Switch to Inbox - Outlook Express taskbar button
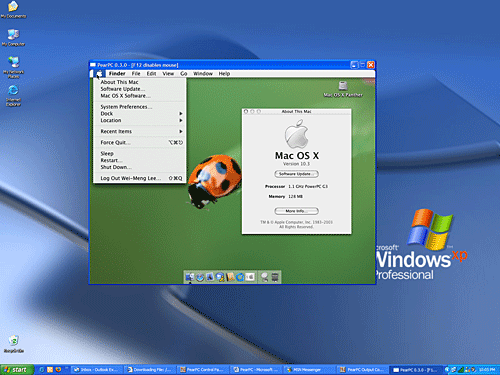 (97, 370)
